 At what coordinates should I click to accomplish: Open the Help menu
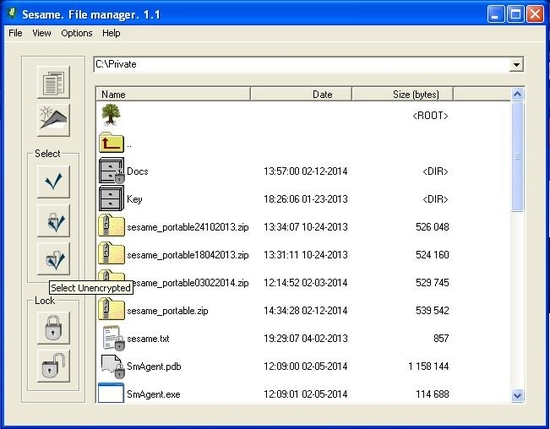point(111,33)
